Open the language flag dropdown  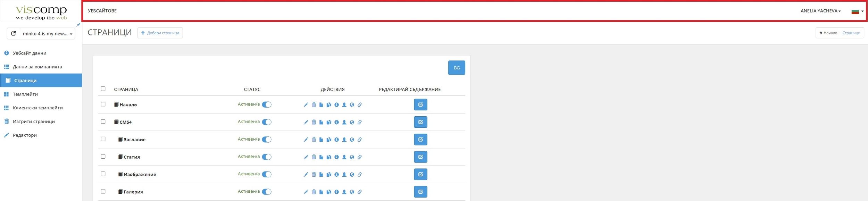pyautogui.click(x=857, y=11)
